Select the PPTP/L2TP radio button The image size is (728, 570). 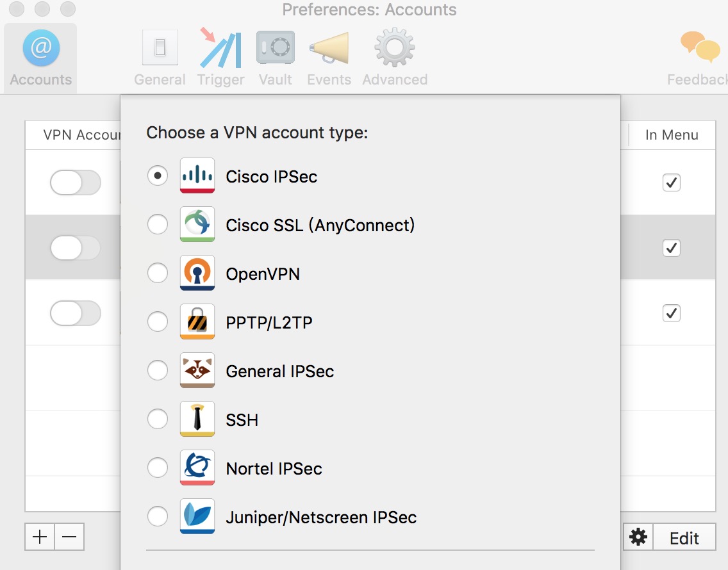coord(158,322)
